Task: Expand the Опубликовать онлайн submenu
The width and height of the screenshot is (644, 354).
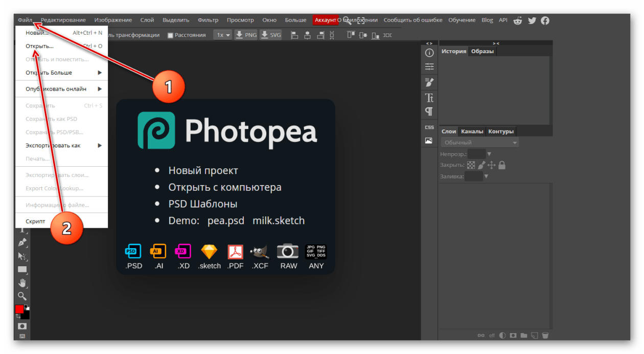Action: [x=62, y=89]
